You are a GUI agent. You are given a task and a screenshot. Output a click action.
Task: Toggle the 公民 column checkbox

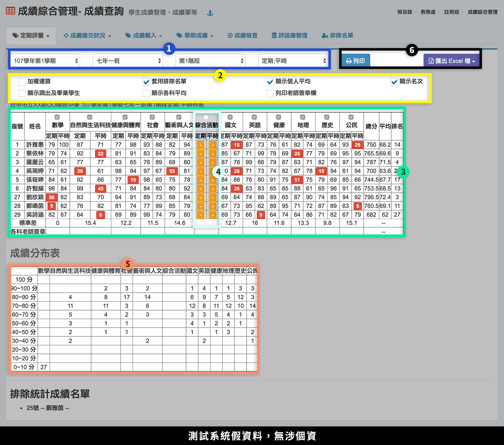[351, 117]
